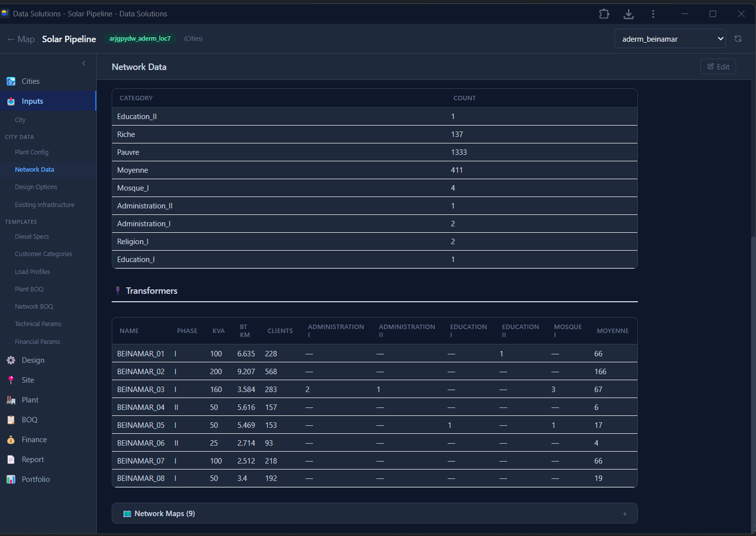Image resolution: width=756 pixels, height=536 pixels.
Task: Click the download icon in title bar
Action: (628, 14)
